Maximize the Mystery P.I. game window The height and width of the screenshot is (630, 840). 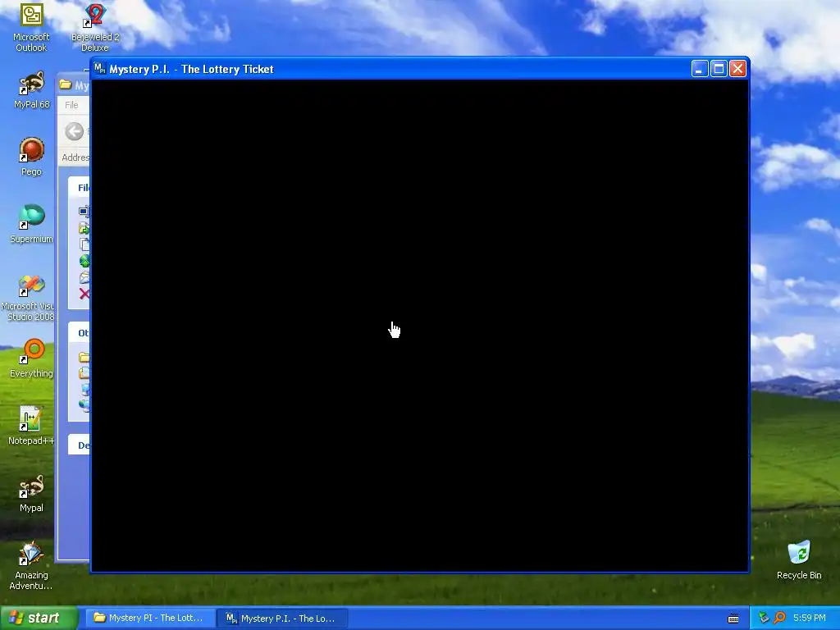pyautogui.click(x=719, y=69)
